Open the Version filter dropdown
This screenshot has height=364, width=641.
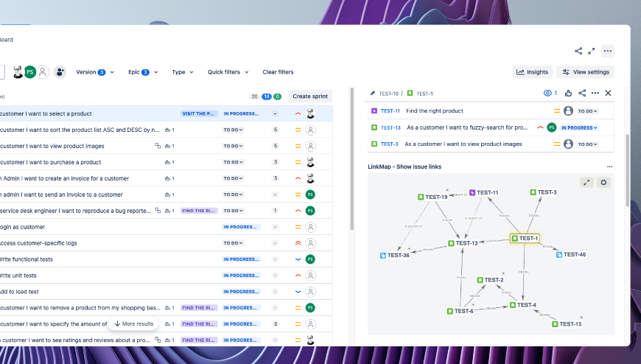tap(95, 72)
